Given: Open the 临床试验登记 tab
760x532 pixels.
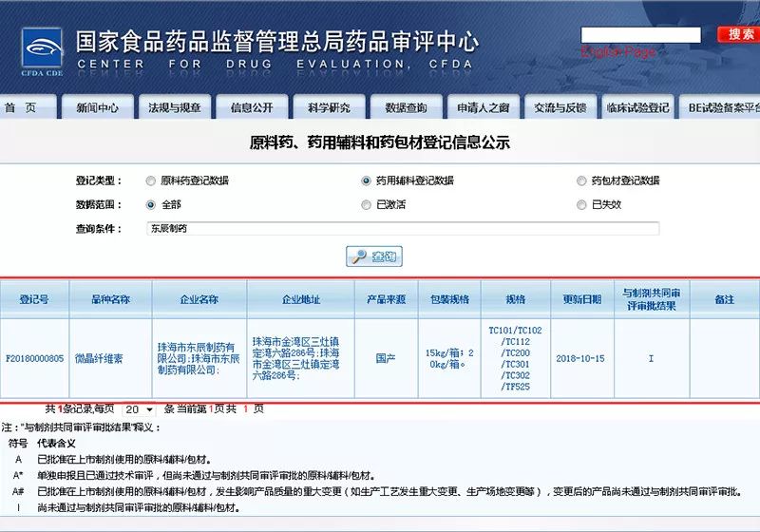Looking at the screenshot, I should coord(637,107).
